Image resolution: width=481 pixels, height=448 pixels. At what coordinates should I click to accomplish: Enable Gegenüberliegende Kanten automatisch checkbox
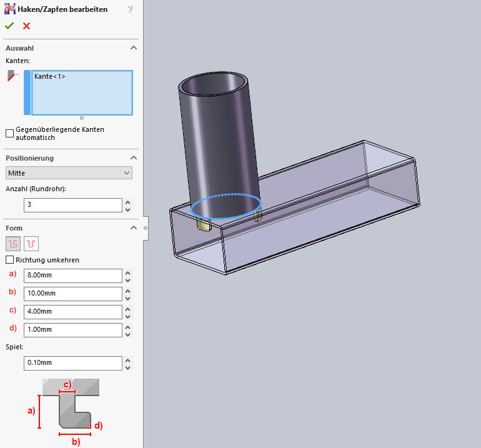[x=9, y=133]
